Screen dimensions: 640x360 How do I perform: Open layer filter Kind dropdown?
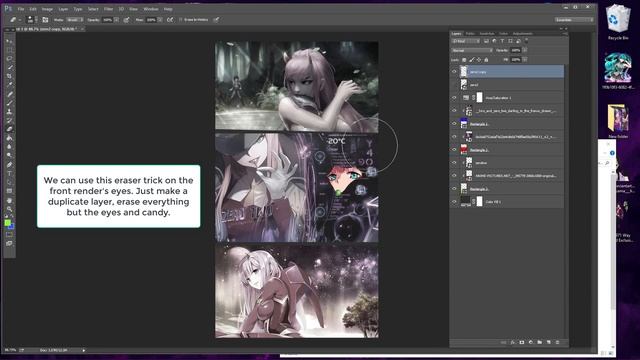pyautogui.click(x=466, y=41)
